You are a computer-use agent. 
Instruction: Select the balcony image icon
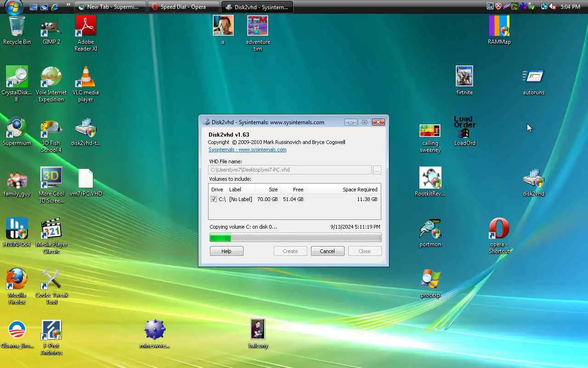click(258, 334)
